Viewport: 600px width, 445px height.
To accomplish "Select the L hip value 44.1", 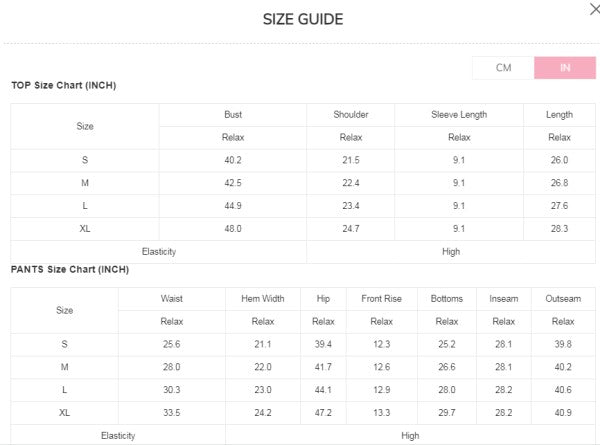I will click(x=323, y=390).
